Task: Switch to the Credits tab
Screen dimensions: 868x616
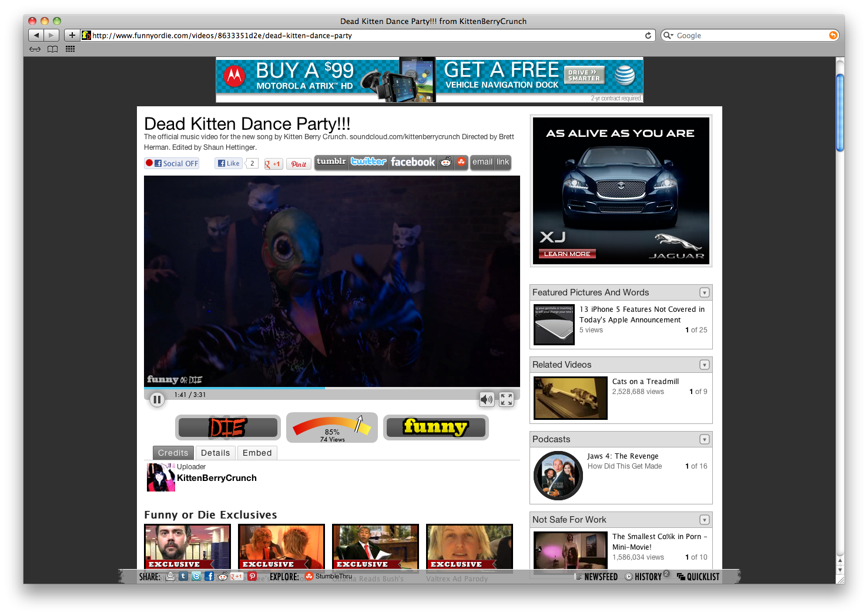Action: click(x=173, y=453)
